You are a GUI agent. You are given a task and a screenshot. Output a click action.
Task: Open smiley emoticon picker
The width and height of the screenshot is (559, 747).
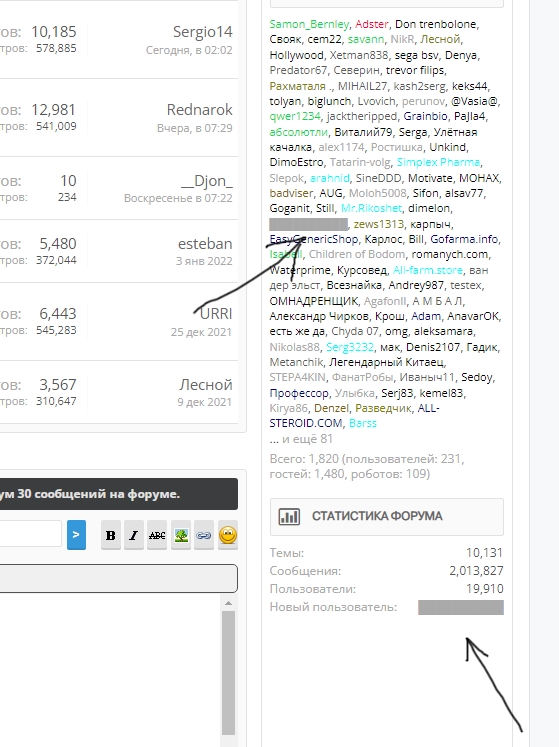pos(228,535)
